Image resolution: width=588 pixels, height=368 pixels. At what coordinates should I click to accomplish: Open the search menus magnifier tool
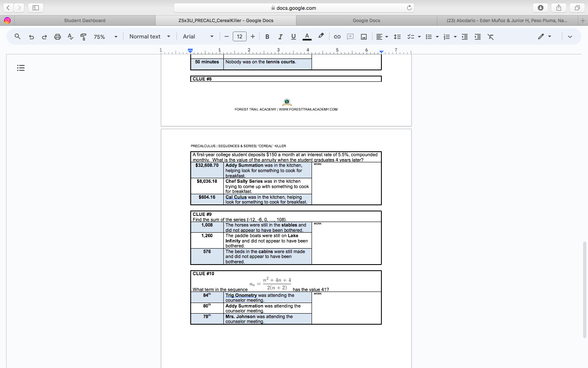[18, 36]
